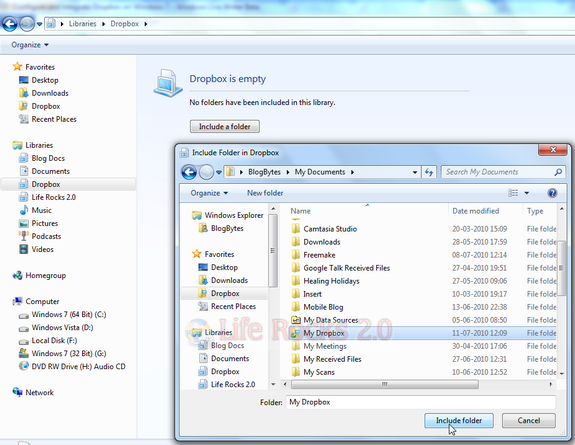Image resolution: width=575 pixels, height=445 pixels.
Task: Open Life Rocks 2.0 library in main sidebar
Action: 53,197
